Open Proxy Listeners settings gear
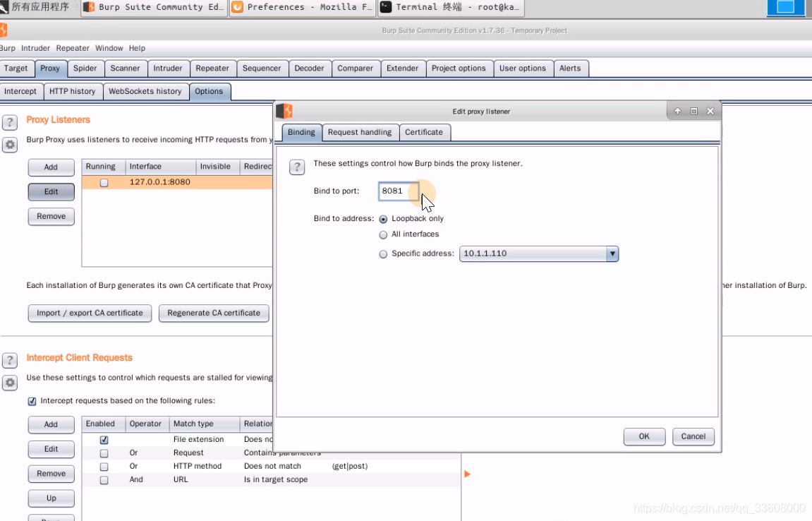This screenshot has width=812, height=521. (x=9, y=145)
